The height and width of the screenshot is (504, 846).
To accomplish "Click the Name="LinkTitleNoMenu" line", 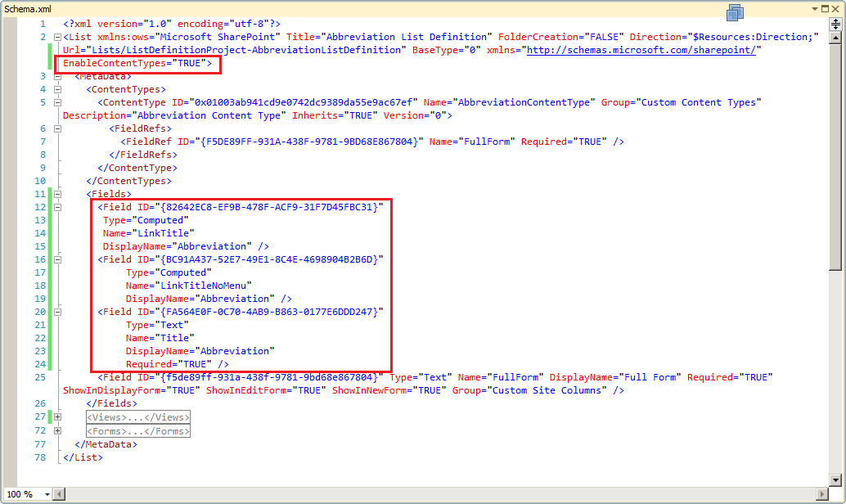I will [189, 286].
